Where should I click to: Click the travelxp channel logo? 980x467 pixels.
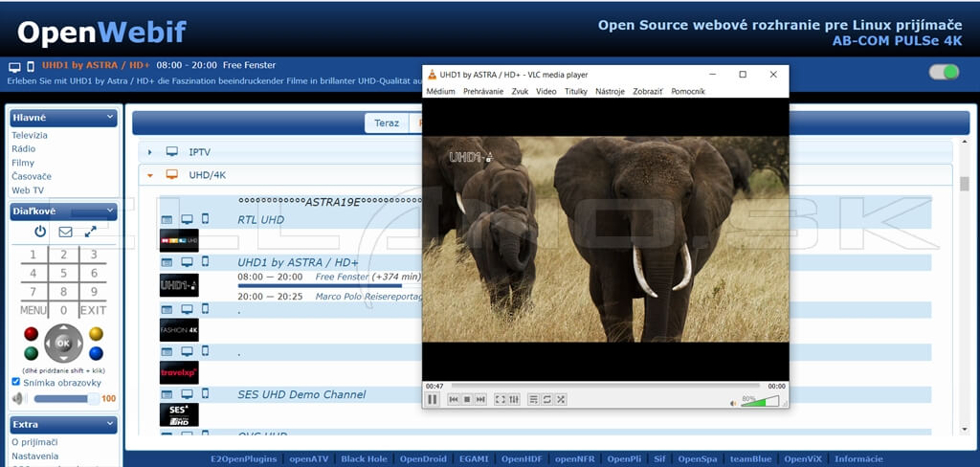[179, 372]
